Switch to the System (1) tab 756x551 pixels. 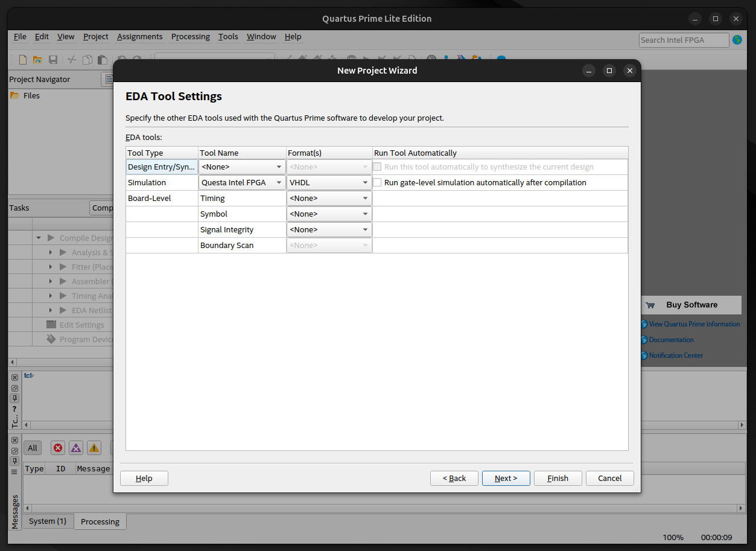(48, 521)
